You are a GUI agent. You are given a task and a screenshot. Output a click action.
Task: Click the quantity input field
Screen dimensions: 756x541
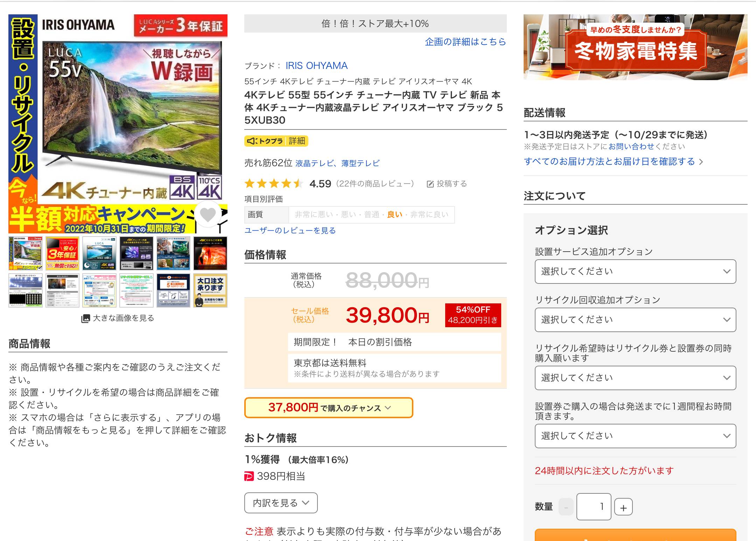[593, 507]
